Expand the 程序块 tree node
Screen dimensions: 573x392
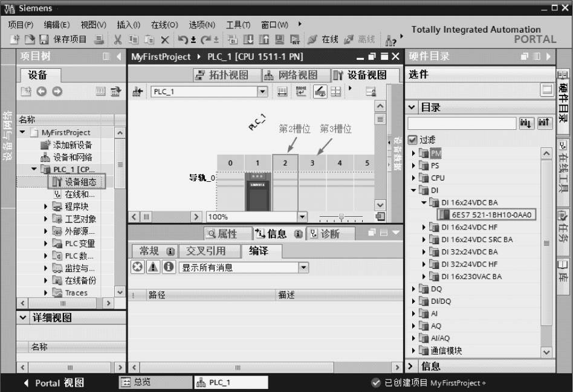tap(46, 207)
